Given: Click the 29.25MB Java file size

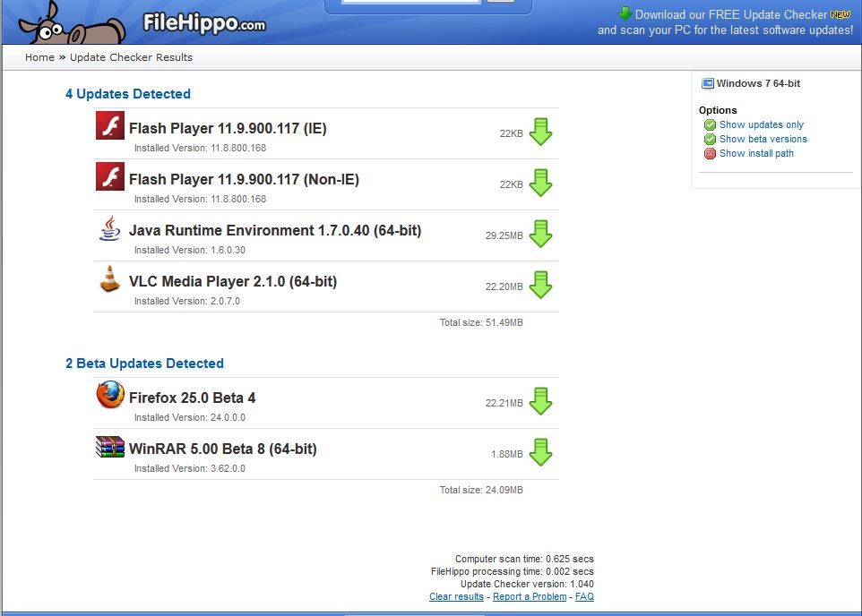Looking at the screenshot, I should [504, 235].
